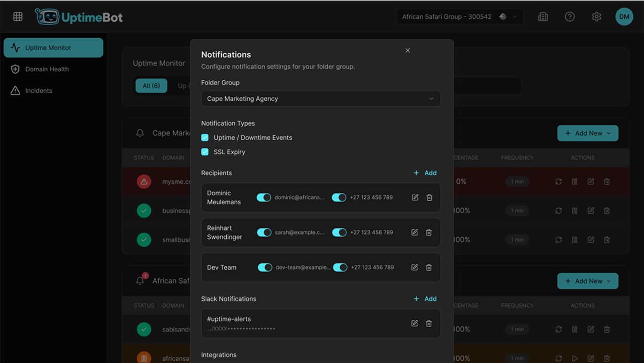Disable email toggle for Dominic Meulemans

[264, 197]
